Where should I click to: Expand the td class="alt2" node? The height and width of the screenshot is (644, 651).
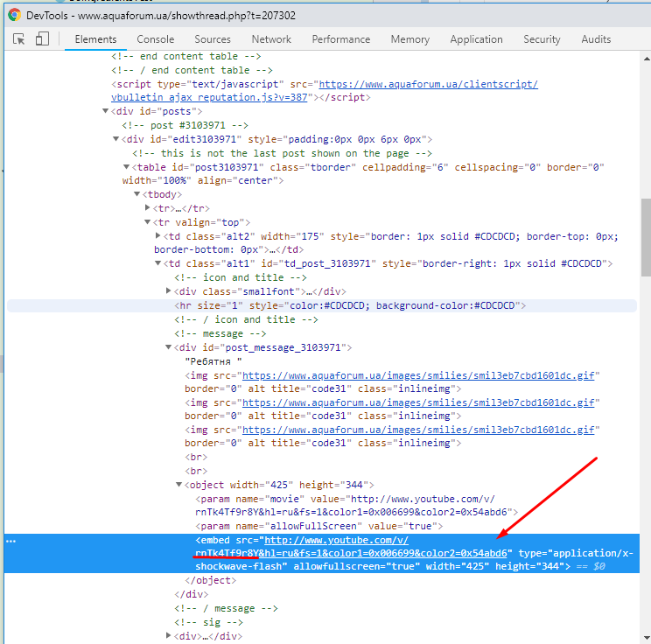pyautogui.click(x=158, y=236)
